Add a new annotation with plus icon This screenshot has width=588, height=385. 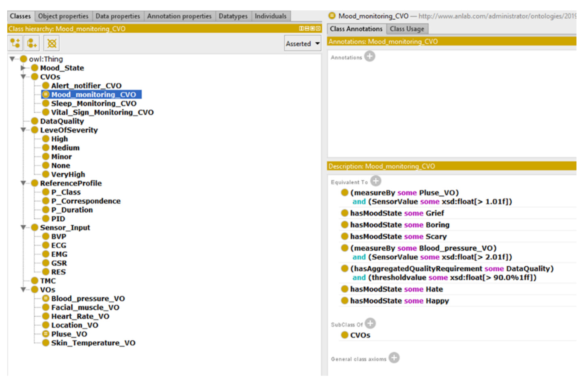370,56
